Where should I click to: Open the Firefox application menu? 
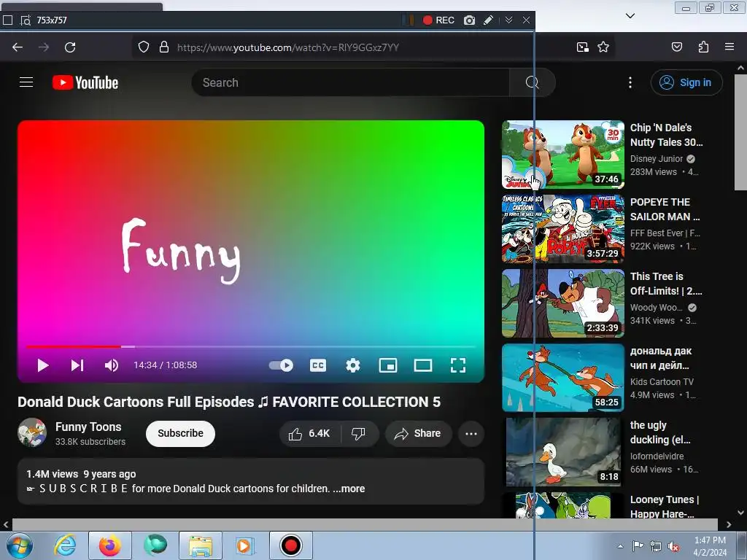tap(729, 47)
